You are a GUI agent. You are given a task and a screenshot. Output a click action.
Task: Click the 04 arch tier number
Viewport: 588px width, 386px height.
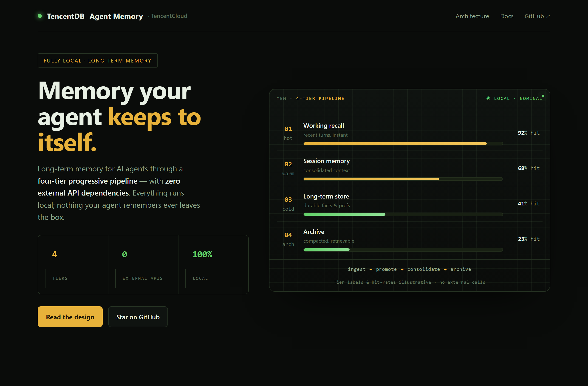(288, 235)
